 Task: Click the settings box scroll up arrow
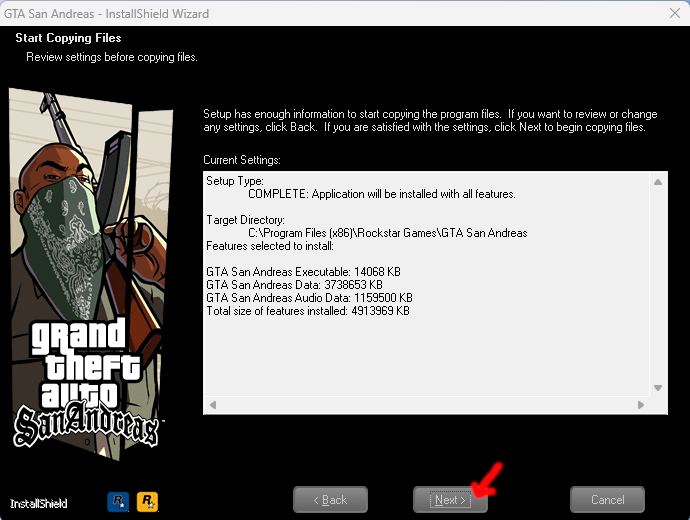658,182
